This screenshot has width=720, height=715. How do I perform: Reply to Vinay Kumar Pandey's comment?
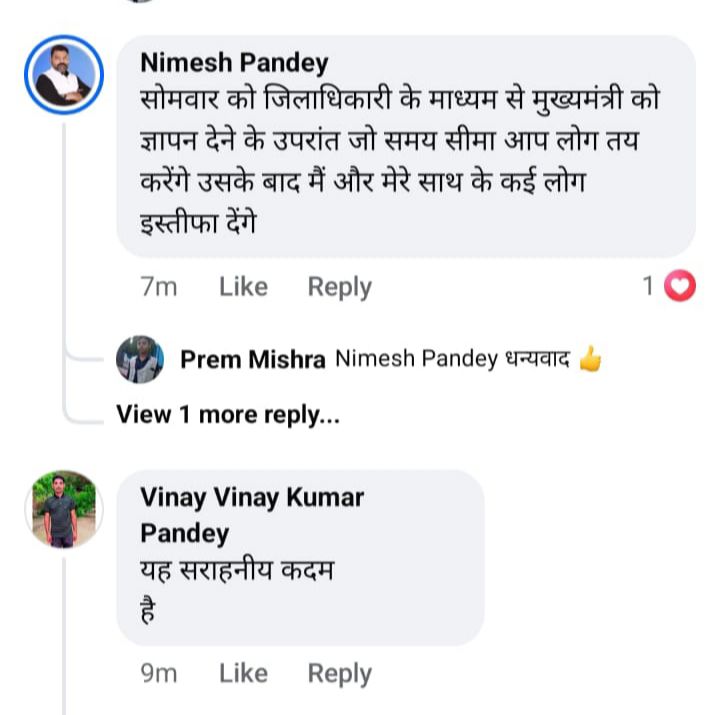(339, 673)
